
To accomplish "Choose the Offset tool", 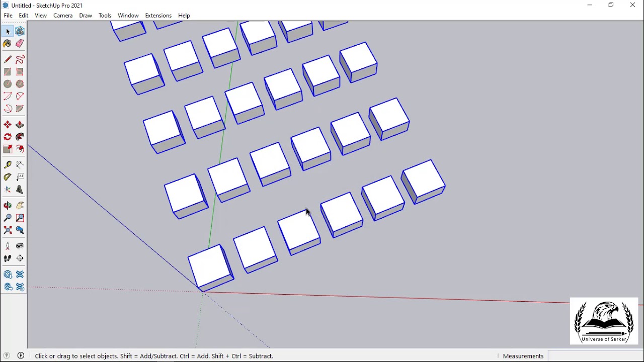I will 20,149.
